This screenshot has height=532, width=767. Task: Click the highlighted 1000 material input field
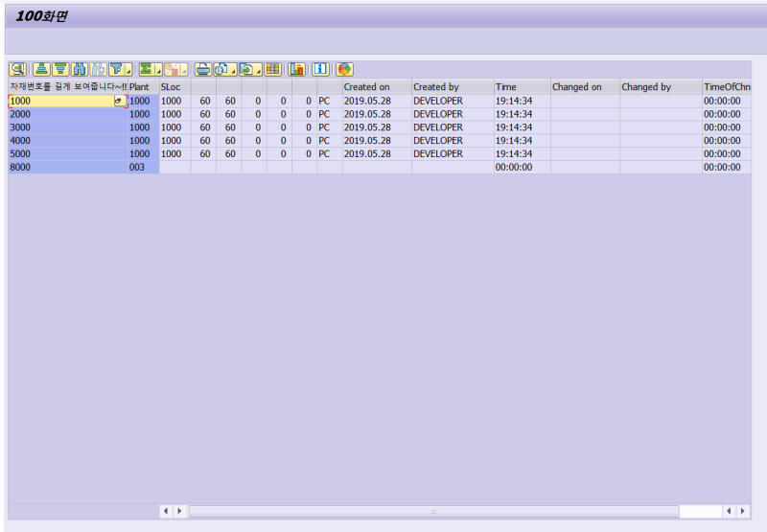(61, 101)
